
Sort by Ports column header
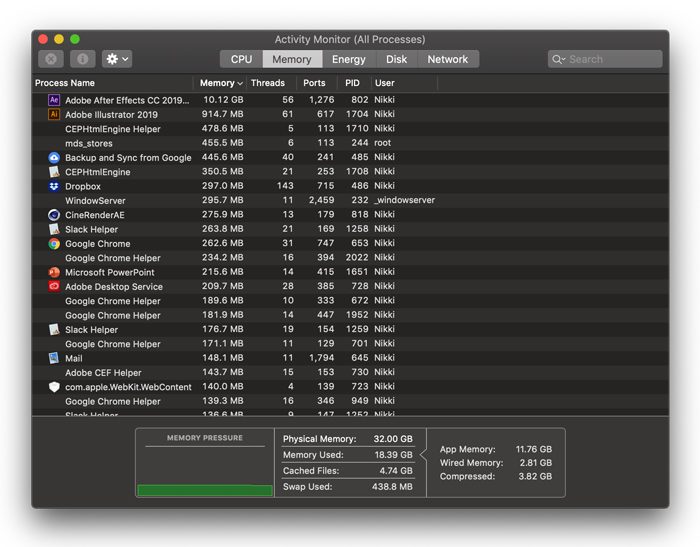click(x=317, y=83)
